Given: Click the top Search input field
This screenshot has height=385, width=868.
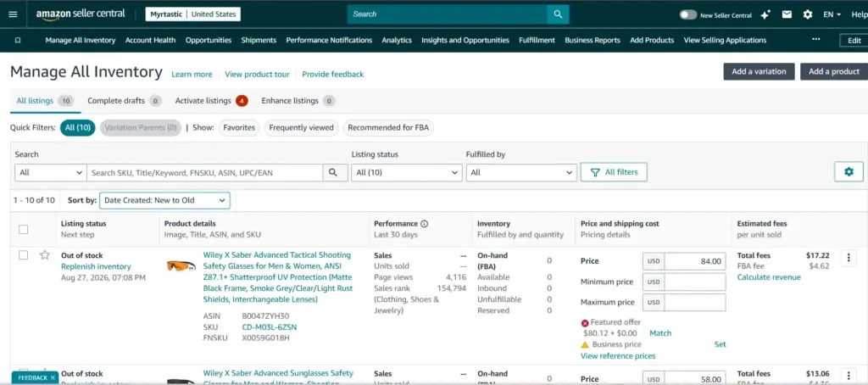Looking at the screenshot, I should click(x=447, y=14).
